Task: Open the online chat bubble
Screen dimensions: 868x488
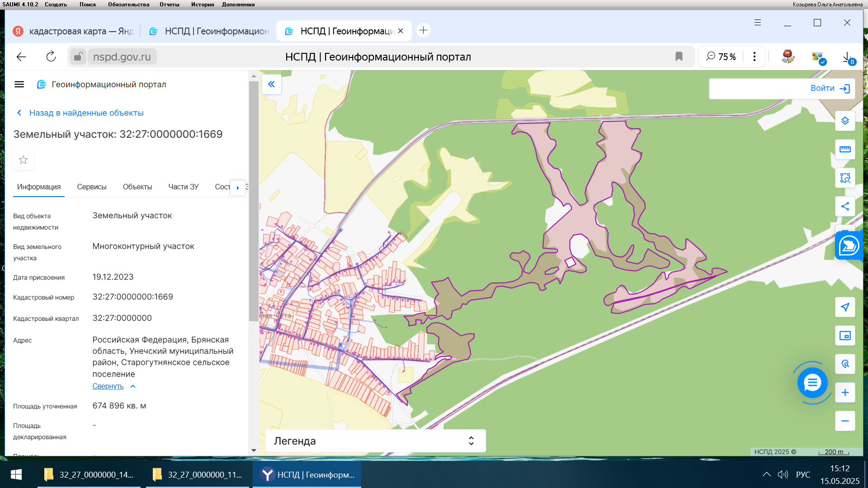Action: 812,383
